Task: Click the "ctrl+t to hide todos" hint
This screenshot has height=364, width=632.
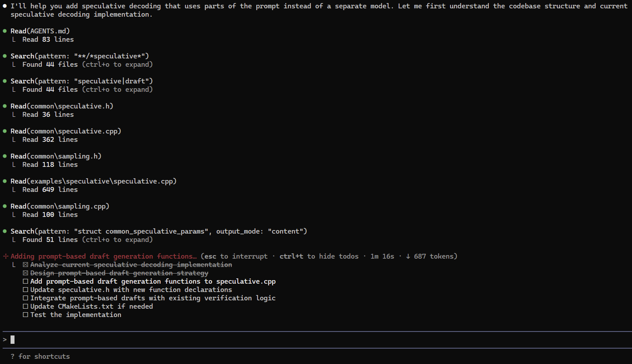Action: coord(319,256)
